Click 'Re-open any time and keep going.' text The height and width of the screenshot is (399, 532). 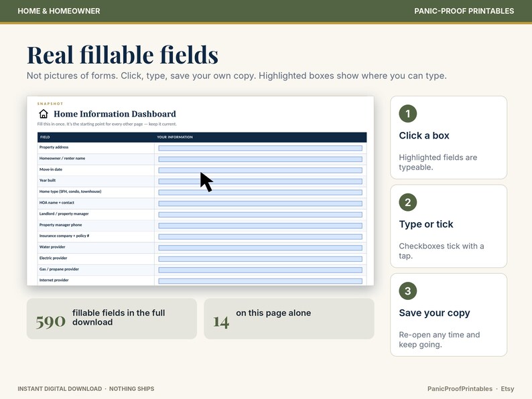click(439, 339)
